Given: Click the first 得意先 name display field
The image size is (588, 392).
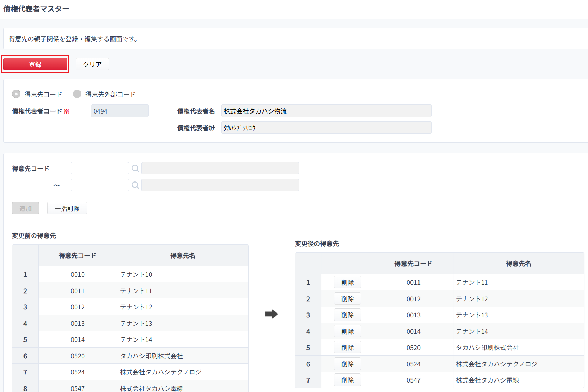Looking at the screenshot, I should [x=220, y=168].
